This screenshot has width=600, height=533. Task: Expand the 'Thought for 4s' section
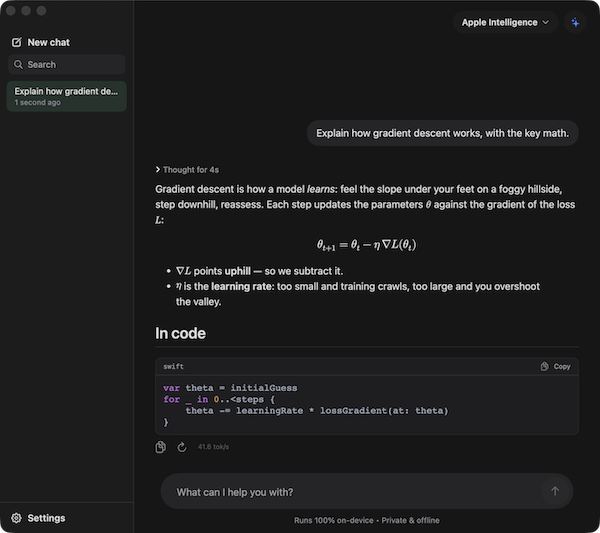pos(187,170)
